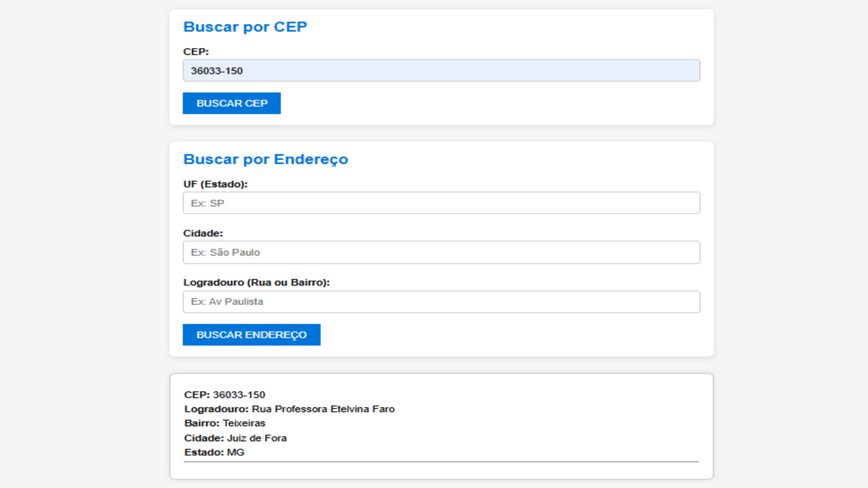Click the 'Buscar por Endereço' heading
The image size is (868, 488).
pos(266,159)
